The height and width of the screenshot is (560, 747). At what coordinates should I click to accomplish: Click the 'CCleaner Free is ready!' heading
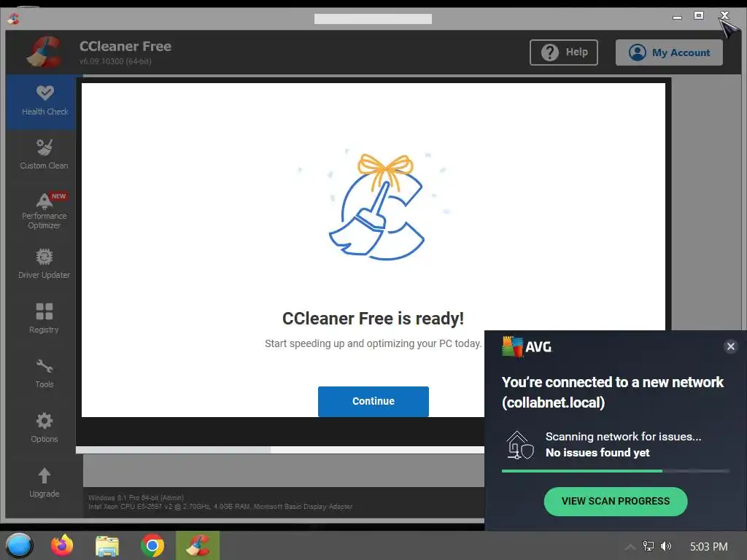pyautogui.click(x=373, y=319)
